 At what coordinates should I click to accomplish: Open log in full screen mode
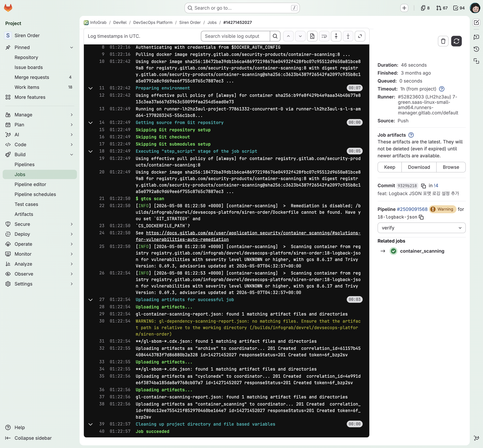pyautogui.click(x=360, y=36)
